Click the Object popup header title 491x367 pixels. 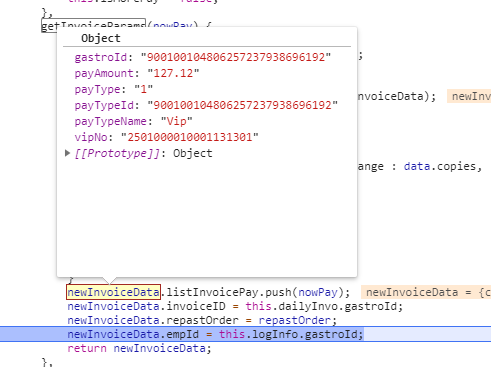click(x=101, y=38)
